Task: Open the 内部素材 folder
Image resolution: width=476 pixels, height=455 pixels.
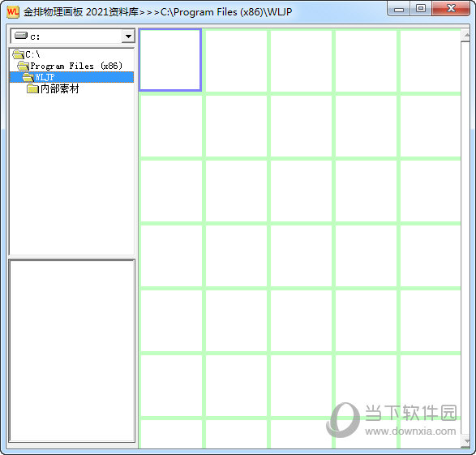Action: pos(53,88)
